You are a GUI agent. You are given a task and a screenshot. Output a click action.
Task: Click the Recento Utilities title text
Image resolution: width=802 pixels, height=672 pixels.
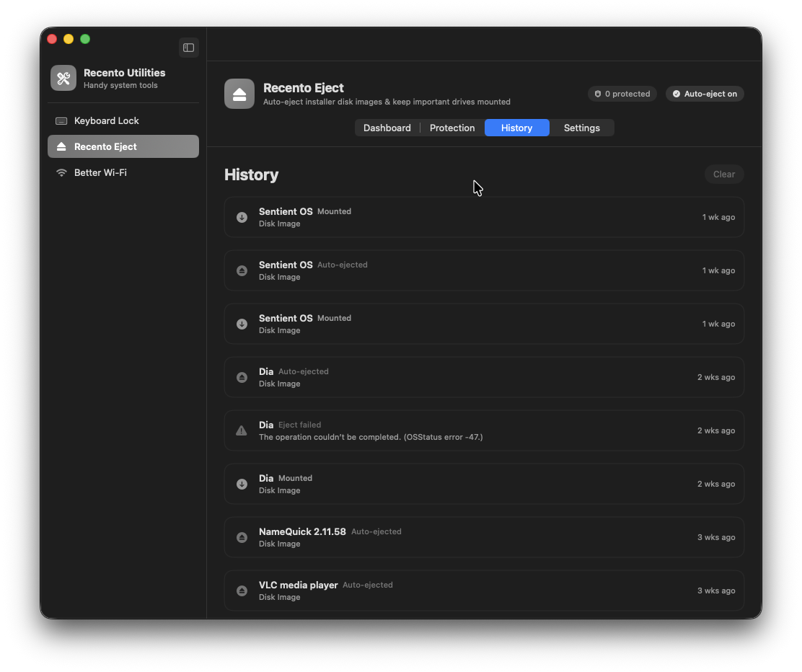(124, 73)
